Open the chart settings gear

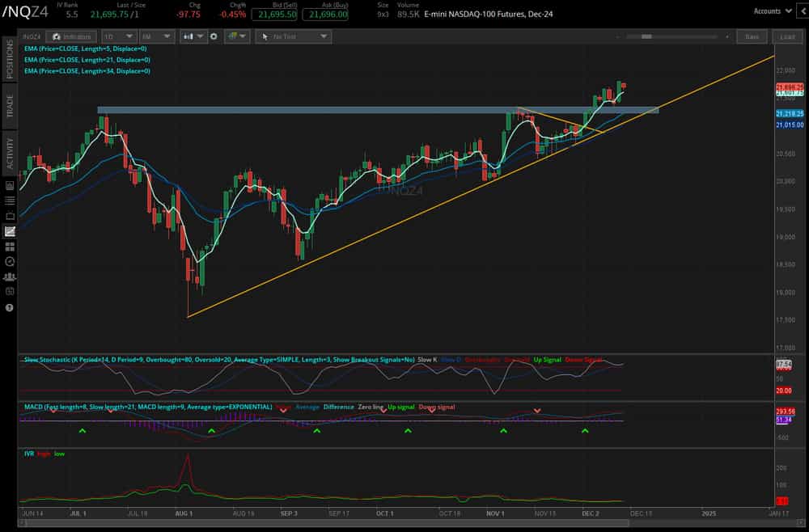point(214,36)
